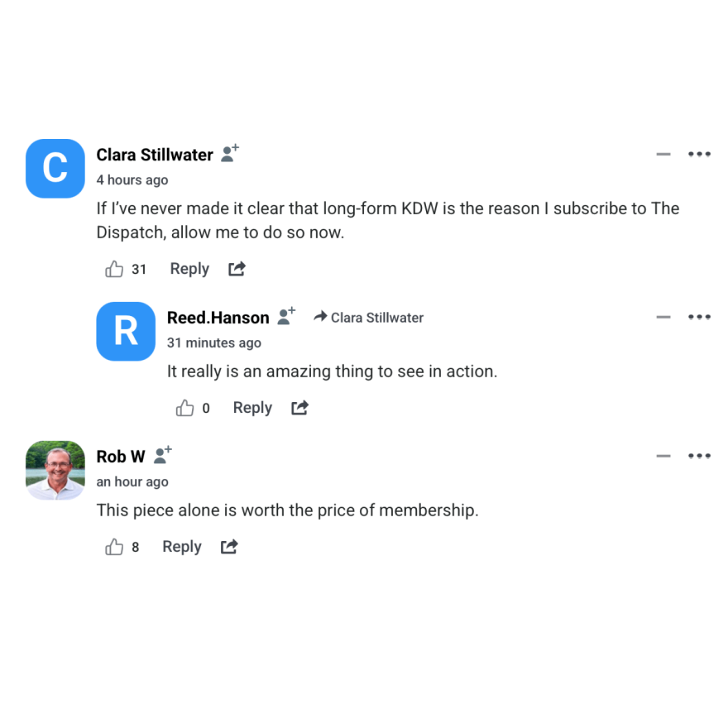
Task: Open Reed.Hanson's profile by clicking his name
Action: coord(218,317)
